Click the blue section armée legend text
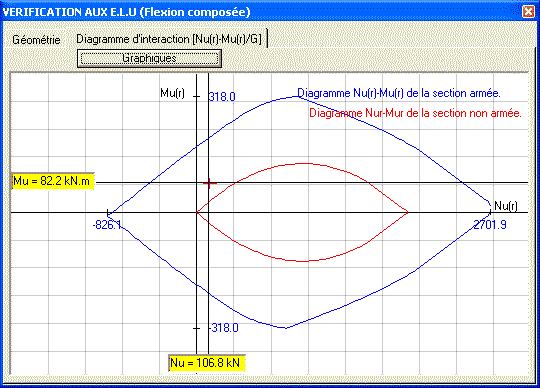The width and height of the screenshot is (540, 388). click(x=399, y=93)
